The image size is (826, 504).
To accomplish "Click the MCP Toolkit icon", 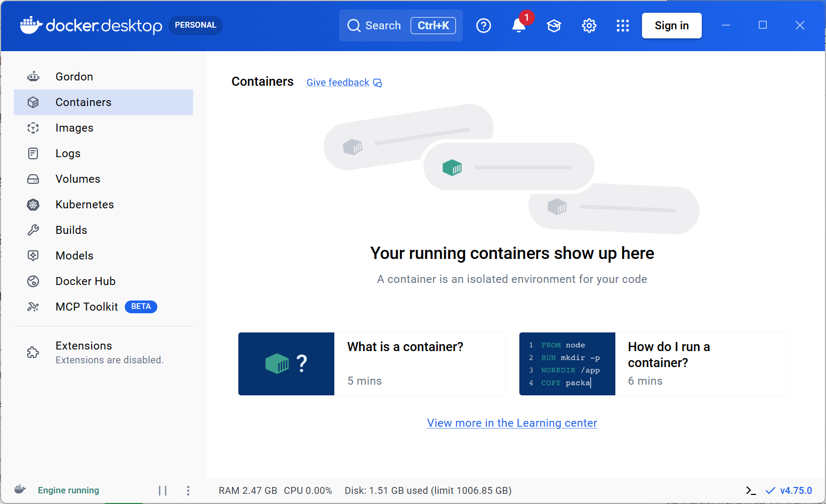I will [x=33, y=307].
